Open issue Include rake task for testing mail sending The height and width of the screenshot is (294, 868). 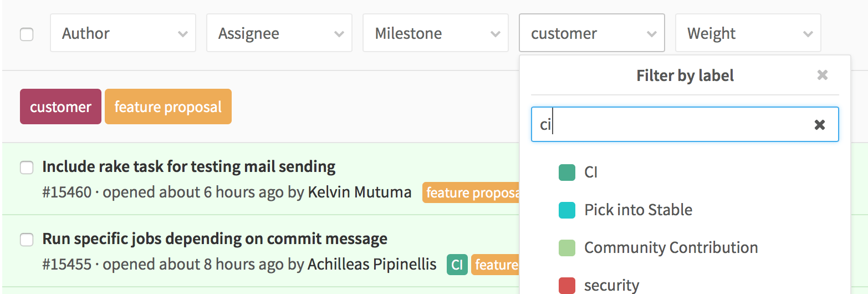point(189,166)
